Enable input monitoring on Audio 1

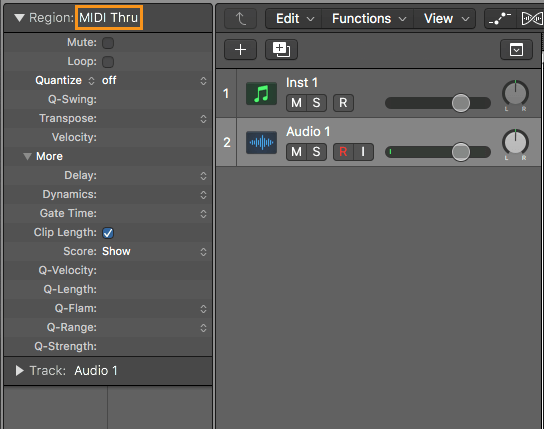(x=363, y=152)
